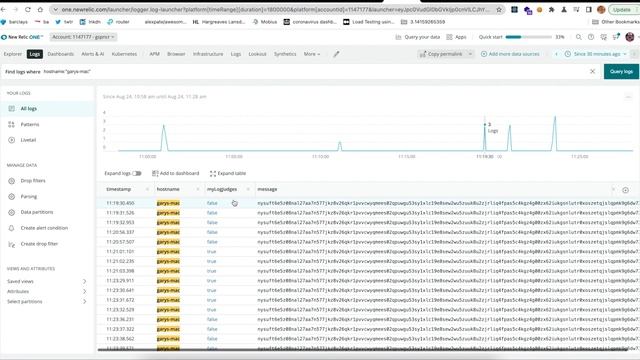Run the search with Query logs button
The image size is (640, 360).
[621, 71]
